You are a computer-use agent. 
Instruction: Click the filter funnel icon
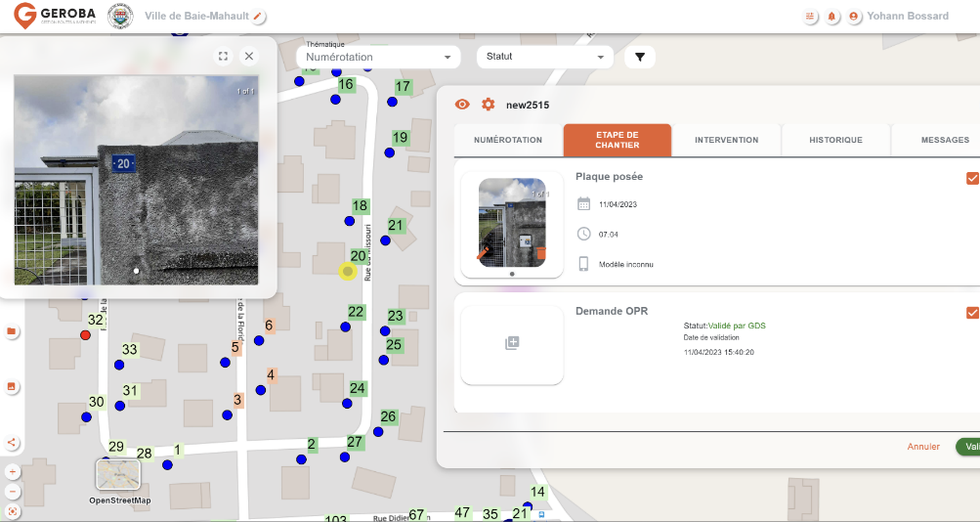tap(640, 57)
